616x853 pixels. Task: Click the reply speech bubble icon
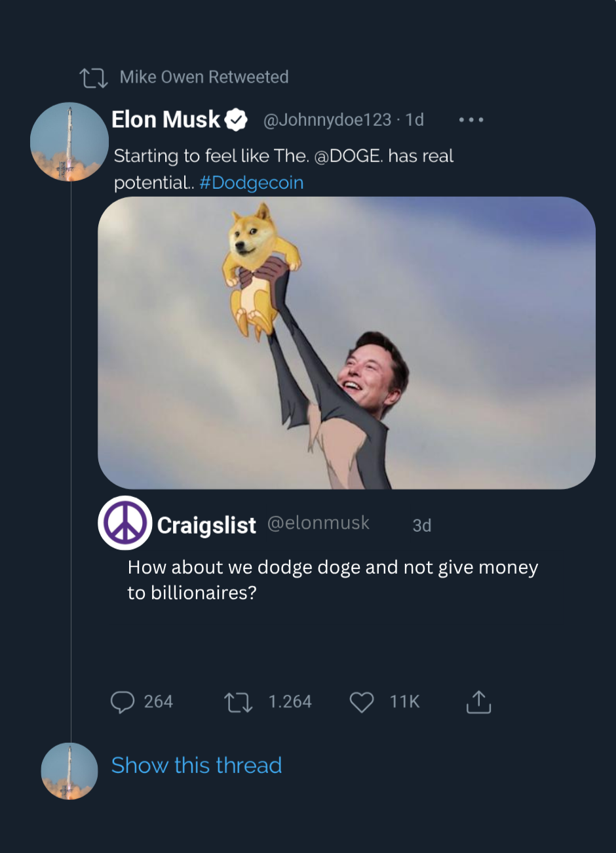pos(123,702)
